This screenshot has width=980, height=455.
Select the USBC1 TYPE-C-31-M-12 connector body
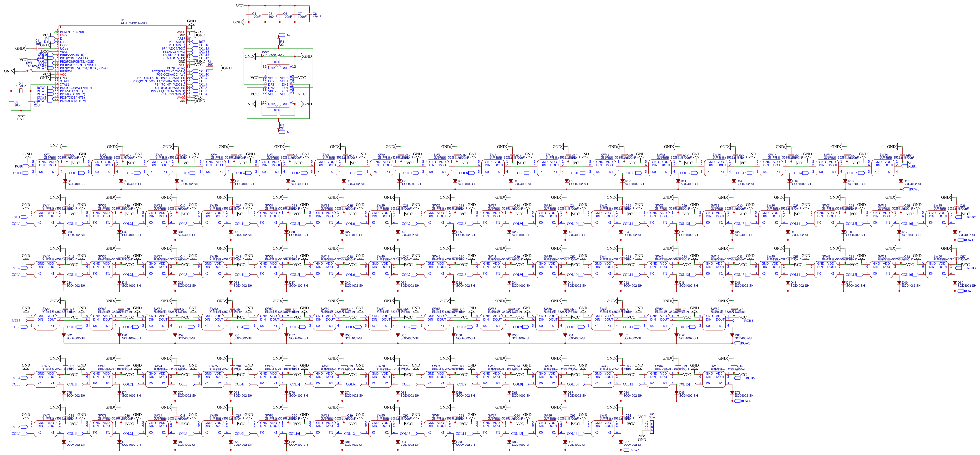[x=278, y=86]
